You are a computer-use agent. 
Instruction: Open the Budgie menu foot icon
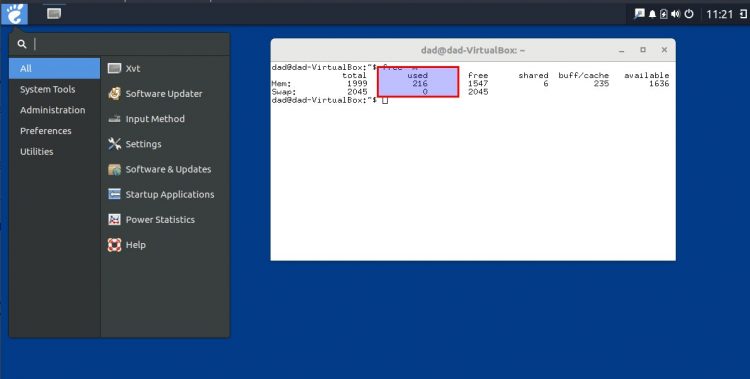[x=14, y=14]
